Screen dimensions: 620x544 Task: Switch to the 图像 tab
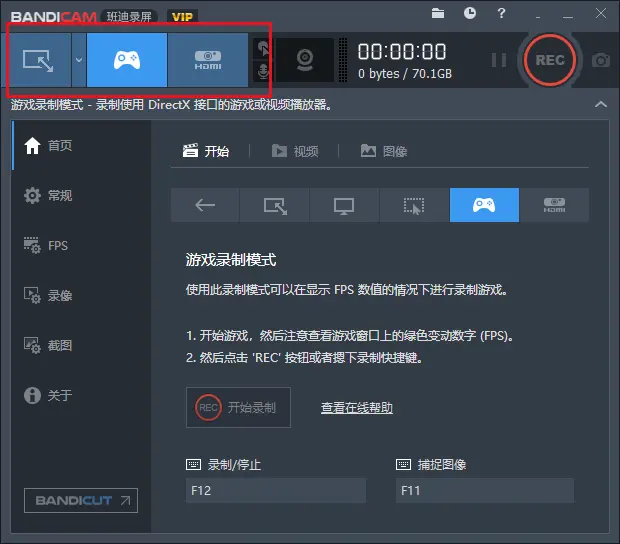pyautogui.click(x=384, y=151)
